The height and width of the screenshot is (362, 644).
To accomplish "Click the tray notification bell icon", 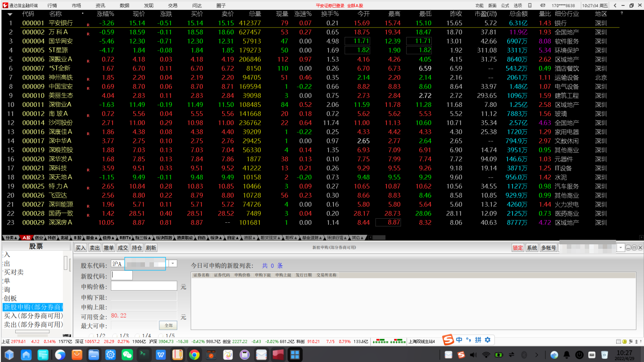I will pyautogui.click(x=566, y=355).
